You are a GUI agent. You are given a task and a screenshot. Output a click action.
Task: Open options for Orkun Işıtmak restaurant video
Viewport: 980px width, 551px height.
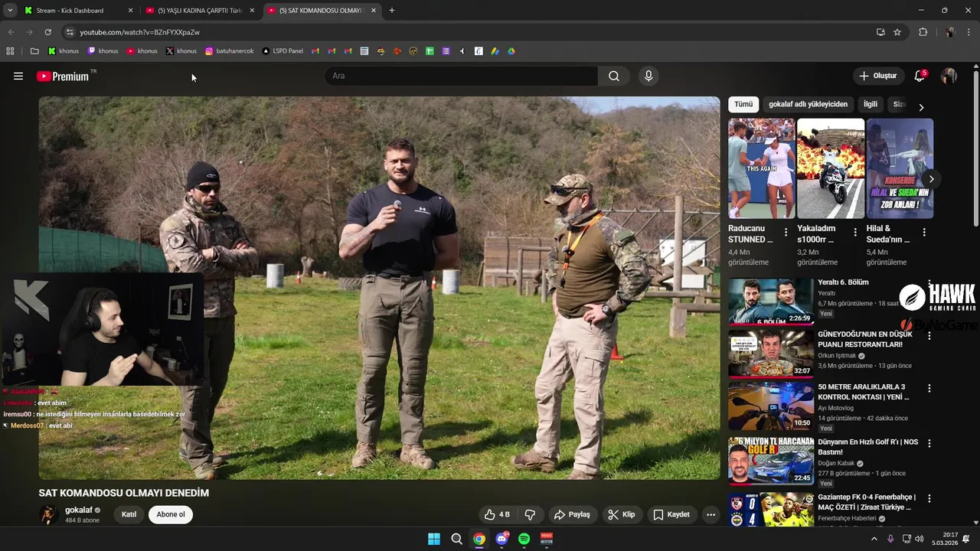pos(929,336)
